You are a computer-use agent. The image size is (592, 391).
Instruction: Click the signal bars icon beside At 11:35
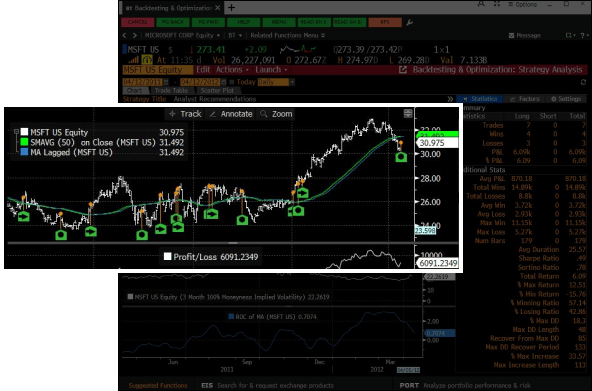point(133,60)
